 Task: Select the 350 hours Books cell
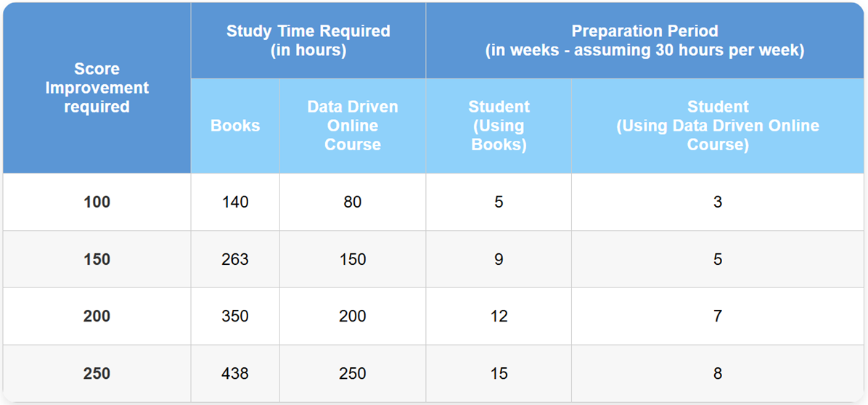[235, 316]
